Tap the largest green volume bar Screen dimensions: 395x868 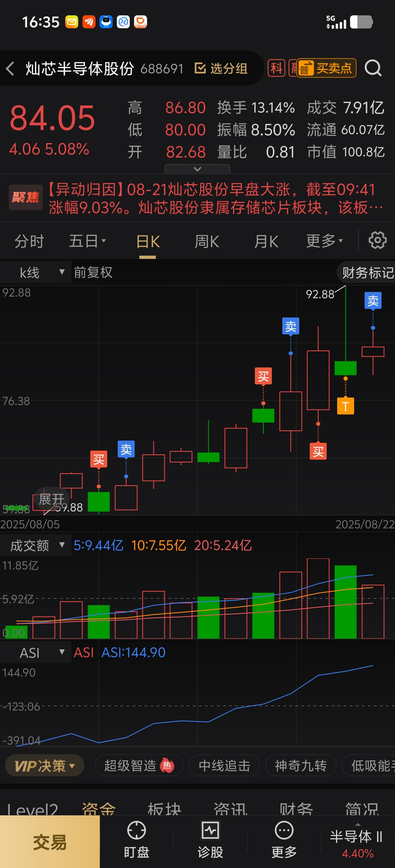point(345,602)
